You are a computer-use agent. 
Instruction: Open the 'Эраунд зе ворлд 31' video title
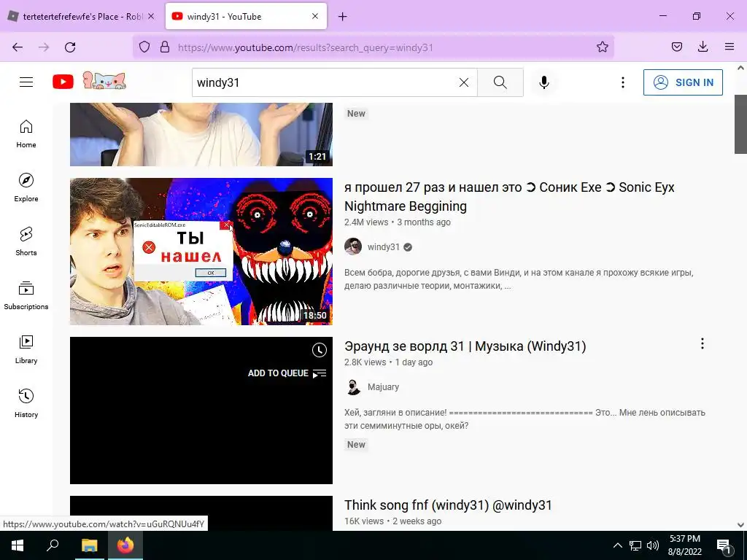[465, 346]
